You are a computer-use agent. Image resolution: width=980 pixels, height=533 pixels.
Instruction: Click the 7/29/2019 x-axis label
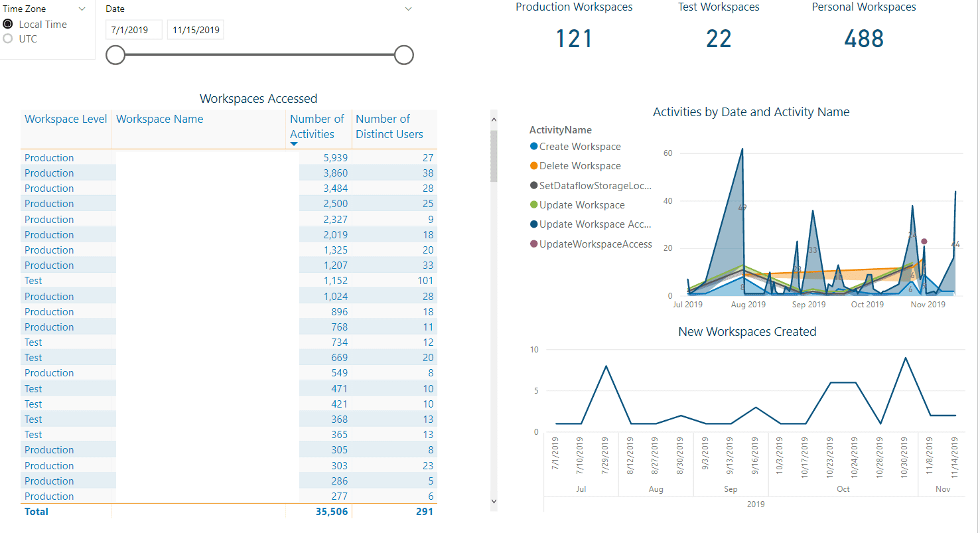coord(606,457)
